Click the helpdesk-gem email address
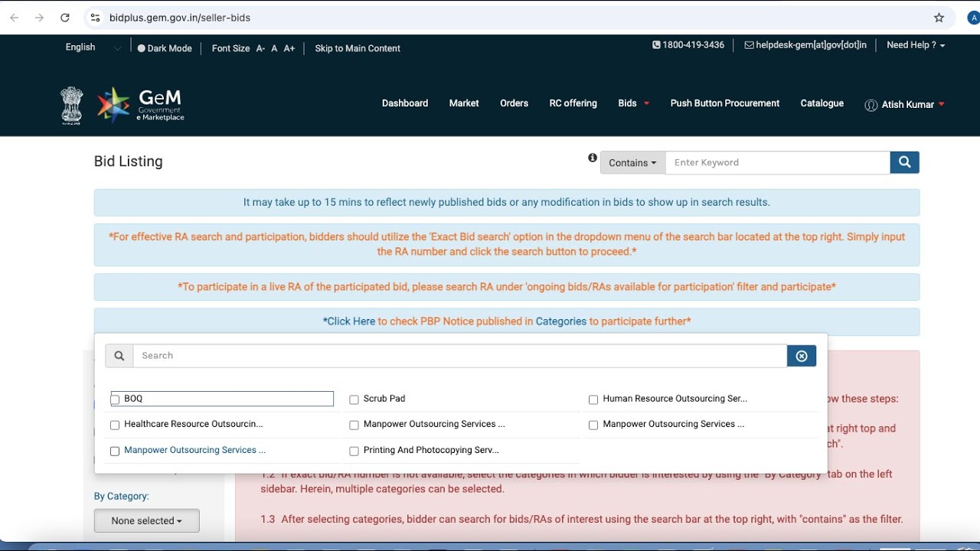The image size is (980, 551). (805, 45)
